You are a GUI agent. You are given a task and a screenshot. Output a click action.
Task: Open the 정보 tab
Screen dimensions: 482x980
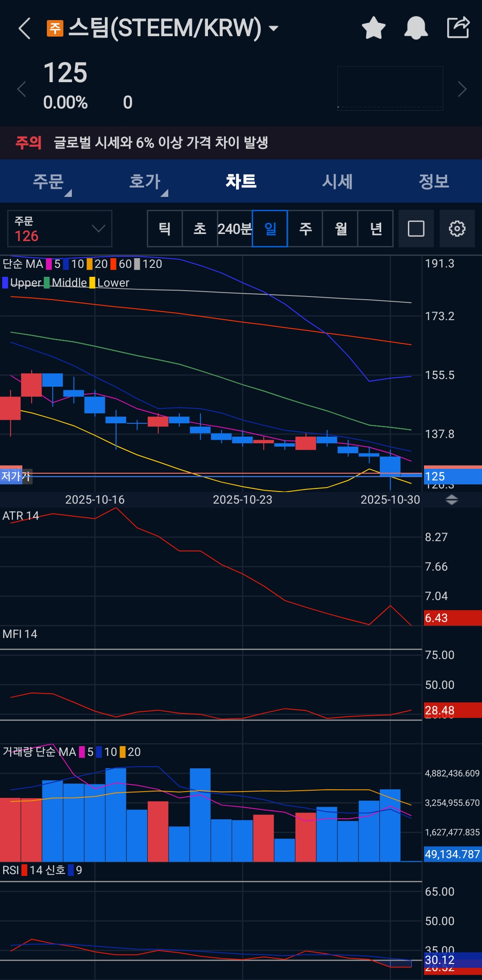(x=434, y=181)
